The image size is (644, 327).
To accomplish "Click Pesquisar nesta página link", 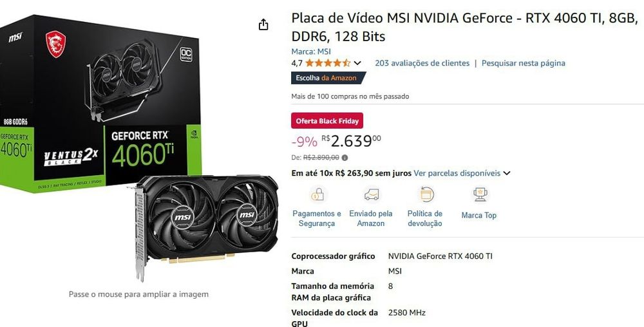I will point(523,63).
